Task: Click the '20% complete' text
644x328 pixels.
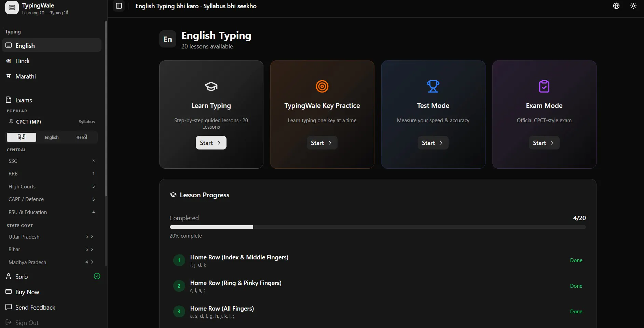Action: pos(186,236)
